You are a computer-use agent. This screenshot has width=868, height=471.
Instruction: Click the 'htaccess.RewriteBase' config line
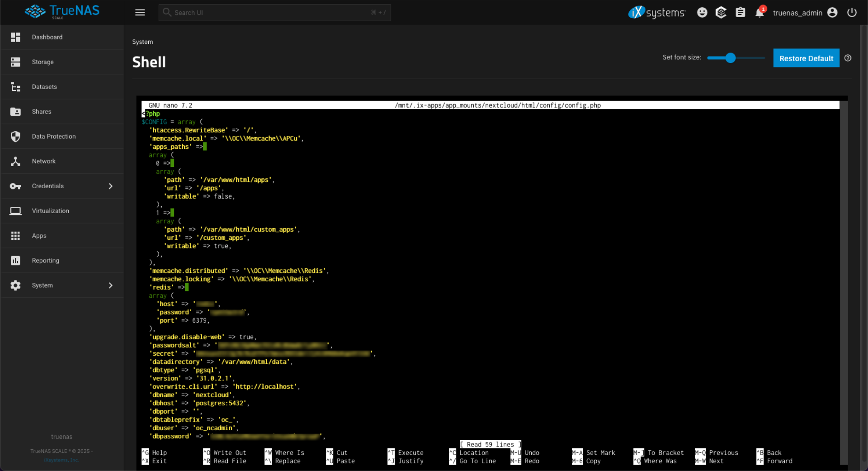point(203,130)
